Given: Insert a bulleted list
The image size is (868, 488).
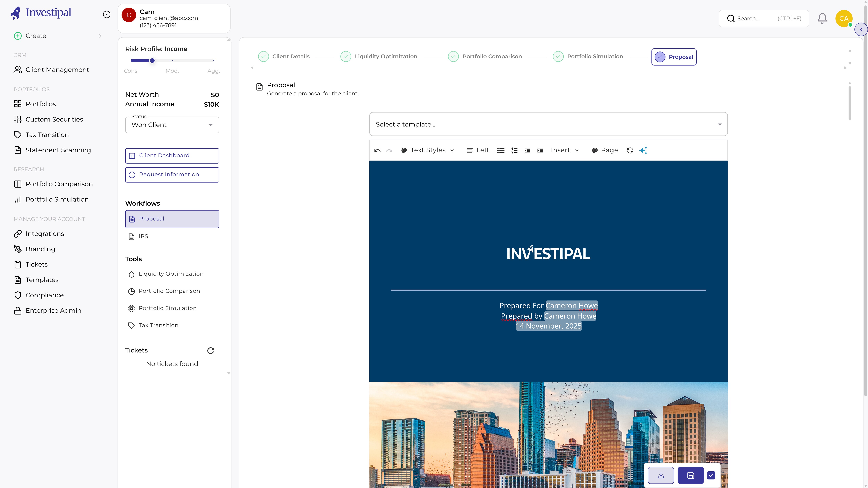Looking at the screenshot, I should coord(501,151).
